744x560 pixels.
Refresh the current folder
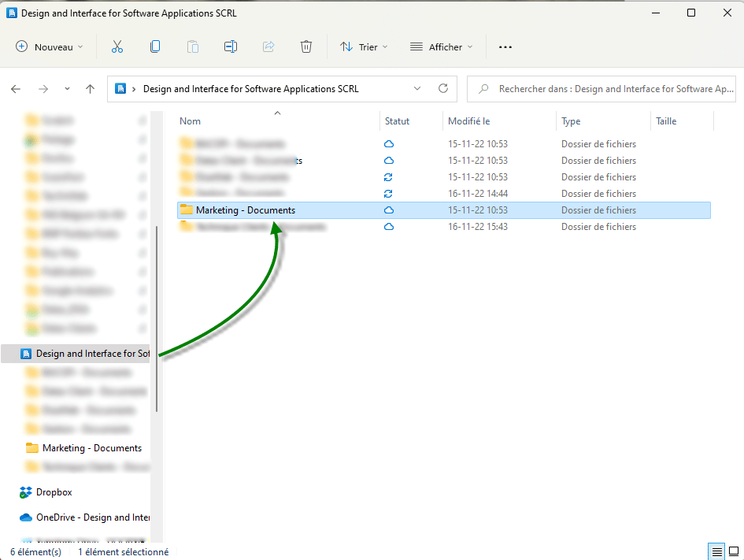coord(443,89)
